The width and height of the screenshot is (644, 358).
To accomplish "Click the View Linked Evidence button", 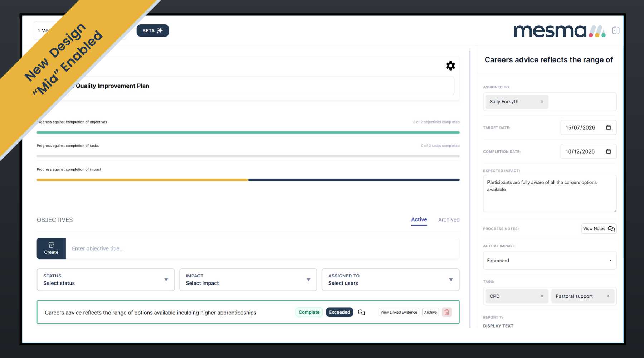I will click(x=399, y=312).
